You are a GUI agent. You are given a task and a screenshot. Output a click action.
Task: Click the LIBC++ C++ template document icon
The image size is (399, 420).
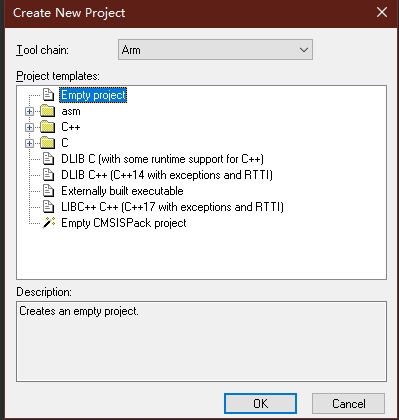click(x=48, y=207)
